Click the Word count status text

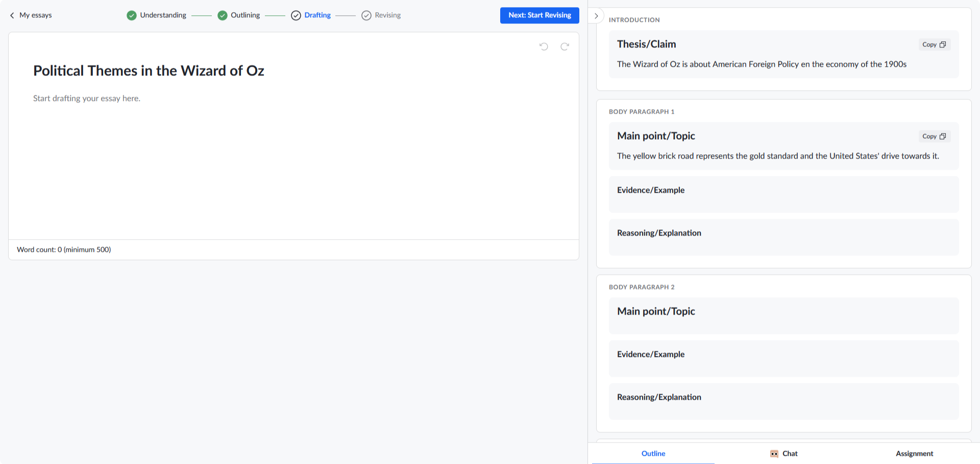point(64,249)
